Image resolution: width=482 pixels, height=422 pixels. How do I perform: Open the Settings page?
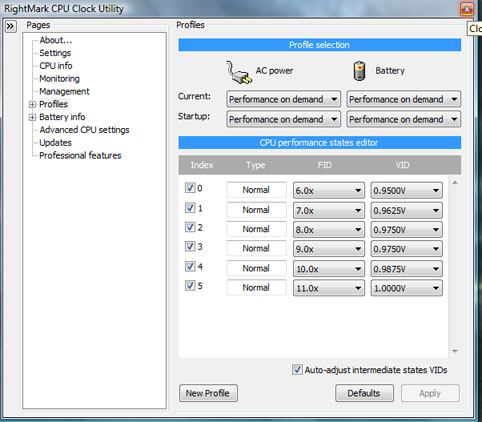click(x=55, y=53)
